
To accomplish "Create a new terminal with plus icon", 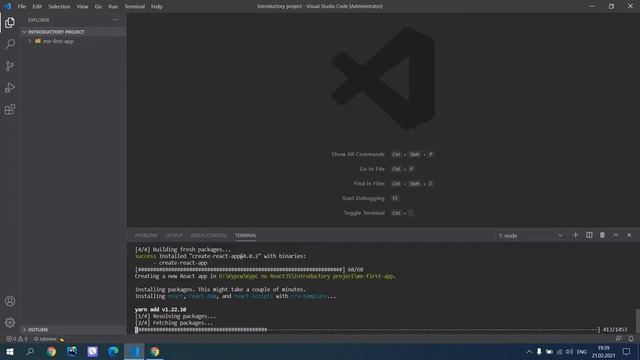I will (x=575, y=235).
